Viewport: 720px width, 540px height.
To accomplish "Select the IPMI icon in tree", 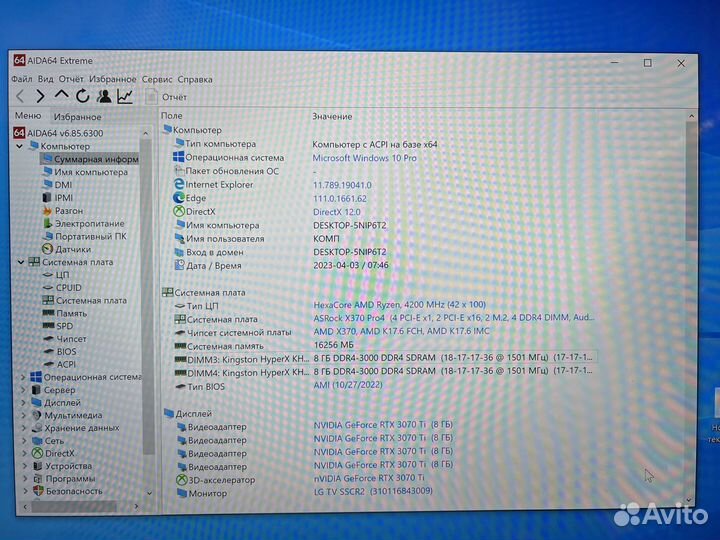I will tap(47, 197).
